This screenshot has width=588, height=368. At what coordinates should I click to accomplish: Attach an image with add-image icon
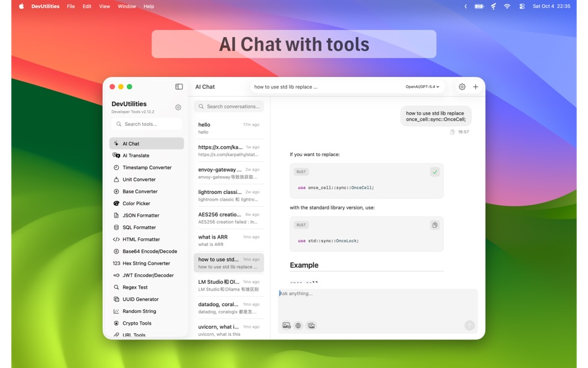(287, 326)
